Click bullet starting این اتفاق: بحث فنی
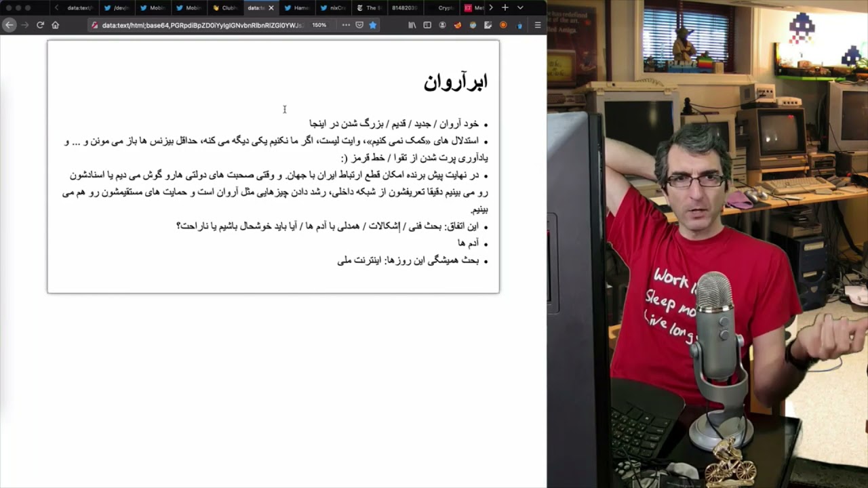868x488 pixels. (328, 226)
